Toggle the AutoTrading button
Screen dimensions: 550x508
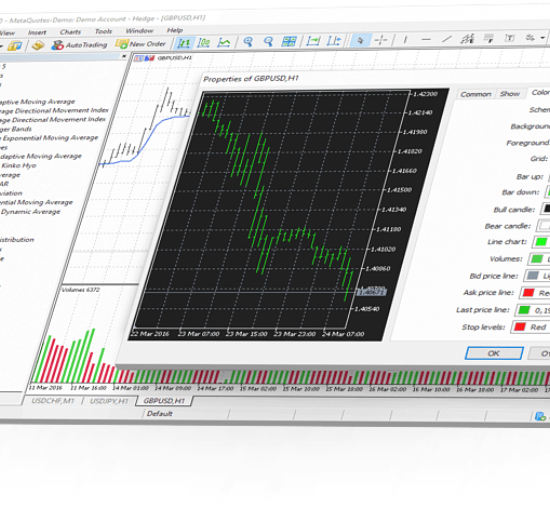(79, 45)
